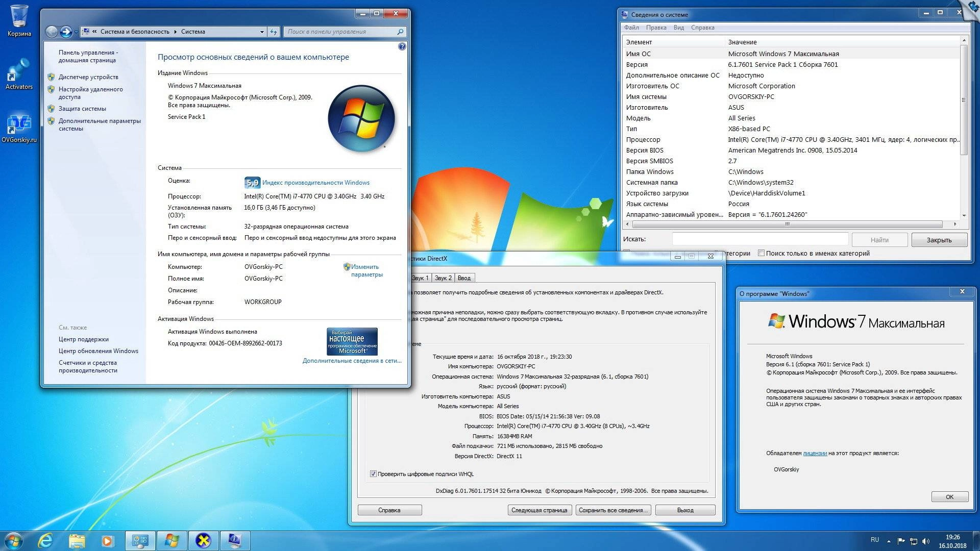Viewport: 980px width, 551px height.
Task: Click the Искать search input field
Action: coord(760,239)
